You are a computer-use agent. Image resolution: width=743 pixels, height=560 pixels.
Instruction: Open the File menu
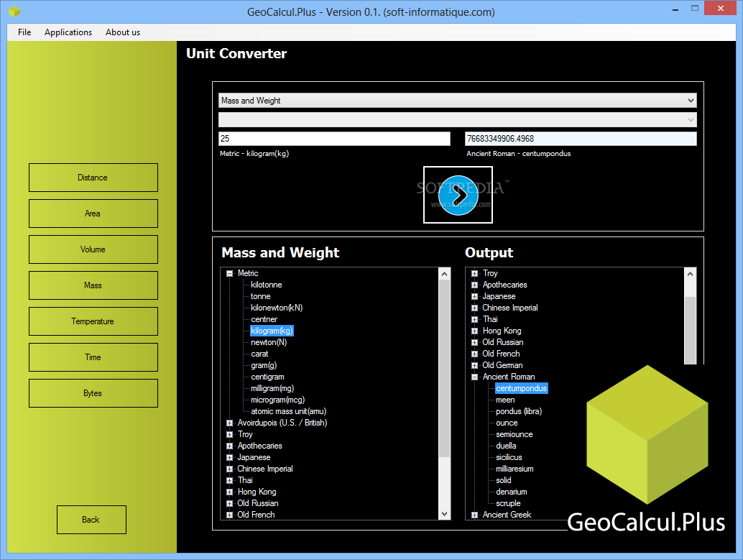pos(24,32)
